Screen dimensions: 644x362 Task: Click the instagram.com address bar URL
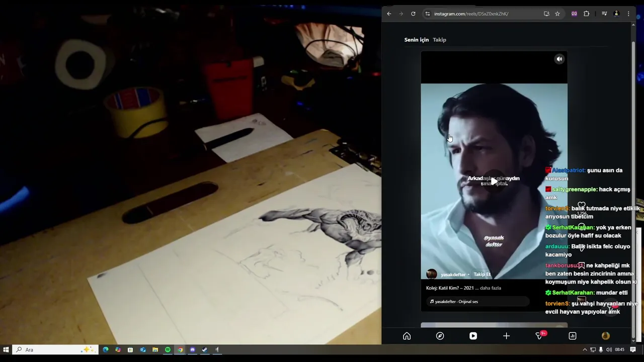pos(471,14)
